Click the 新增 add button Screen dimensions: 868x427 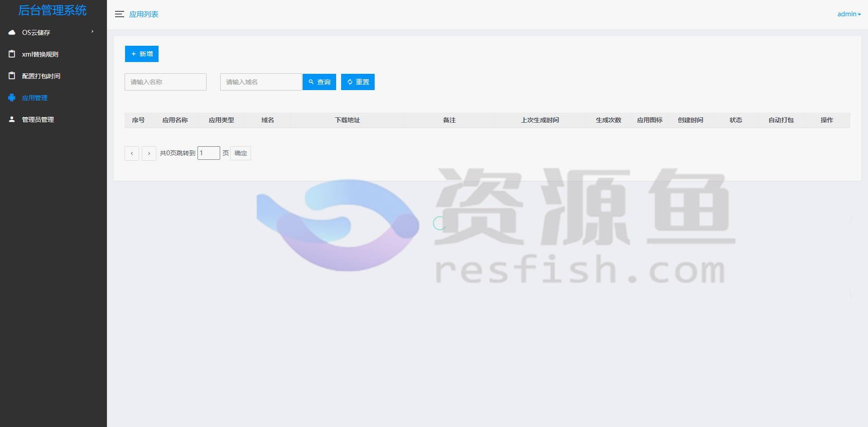pyautogui.click(x=142, y=54)
